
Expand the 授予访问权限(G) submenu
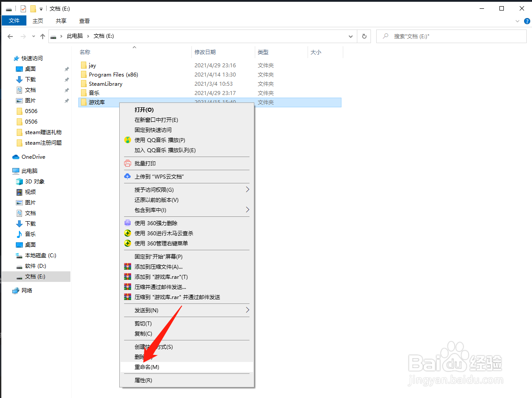click(x=247, y=190)
